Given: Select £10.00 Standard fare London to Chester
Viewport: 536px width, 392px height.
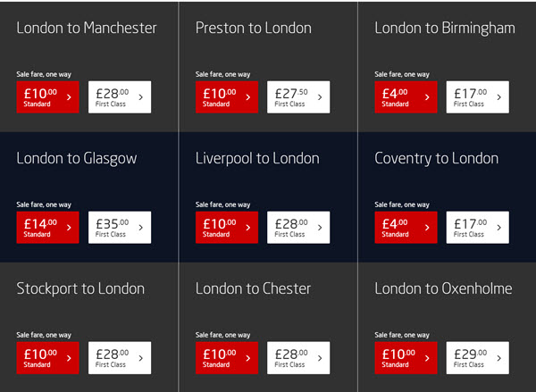Looking at the screenshot, I should coord(227,358).
